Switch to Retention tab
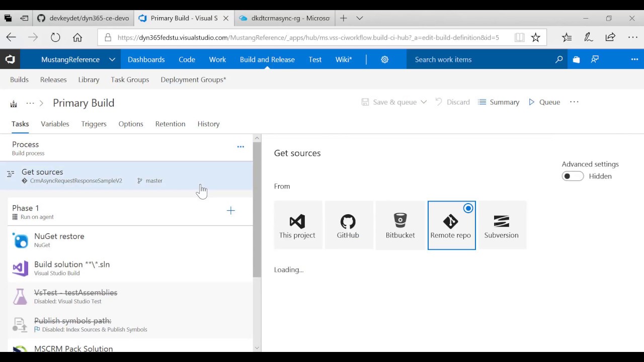This screenshot has height=362, width=644. (170, 124)
